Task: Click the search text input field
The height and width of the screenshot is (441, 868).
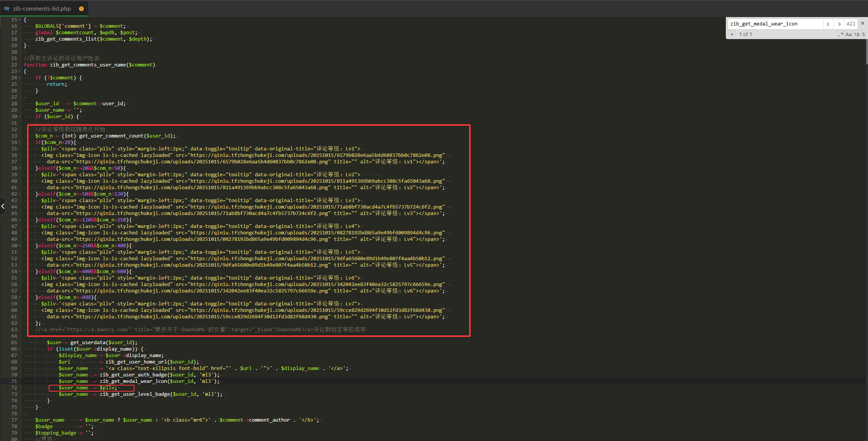Action: coord(775,24)
